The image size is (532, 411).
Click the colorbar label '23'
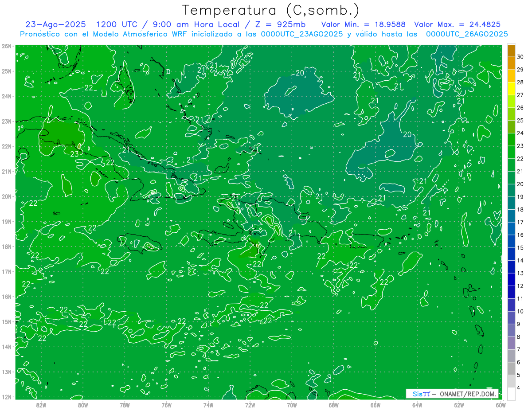pos(520,146)
